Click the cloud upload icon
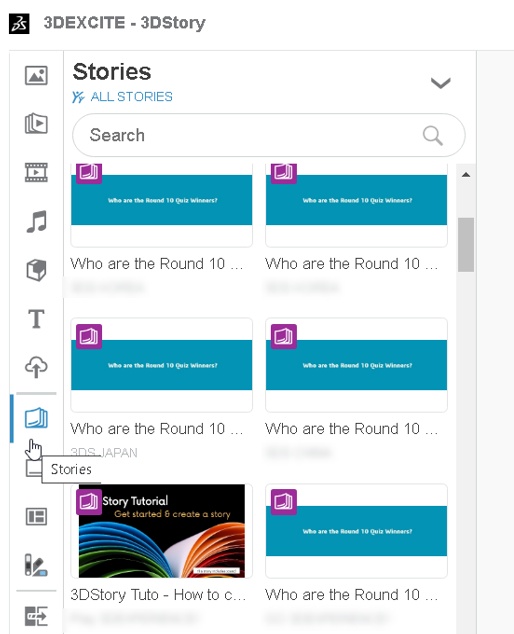This screenshot has width=514, height=634. [x=36, y=367]
